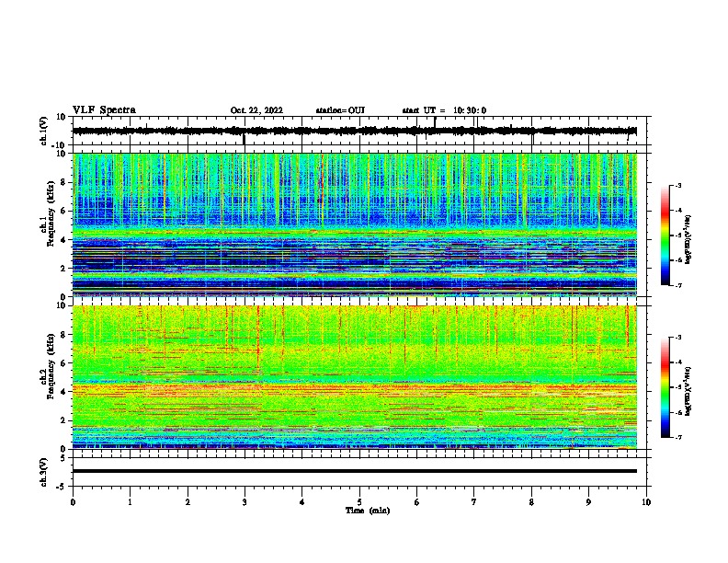Click the "4" minute tick label on time axis

302,502
